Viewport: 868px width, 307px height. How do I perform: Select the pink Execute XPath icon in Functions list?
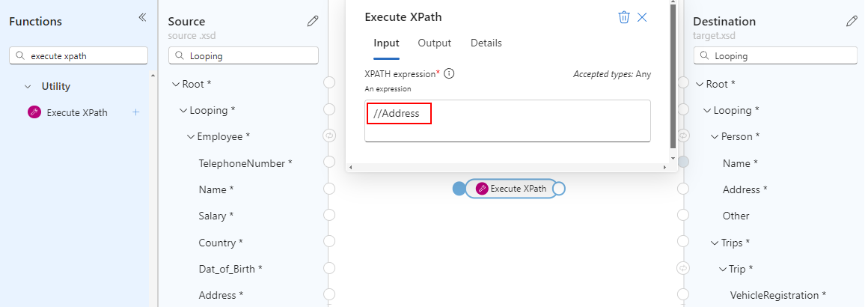[34, 112]
